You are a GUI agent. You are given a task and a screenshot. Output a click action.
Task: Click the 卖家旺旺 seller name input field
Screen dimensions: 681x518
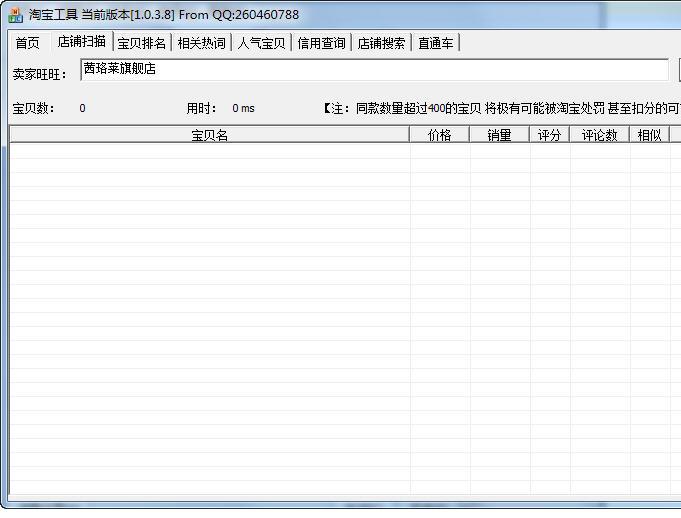tap(373, 70)
